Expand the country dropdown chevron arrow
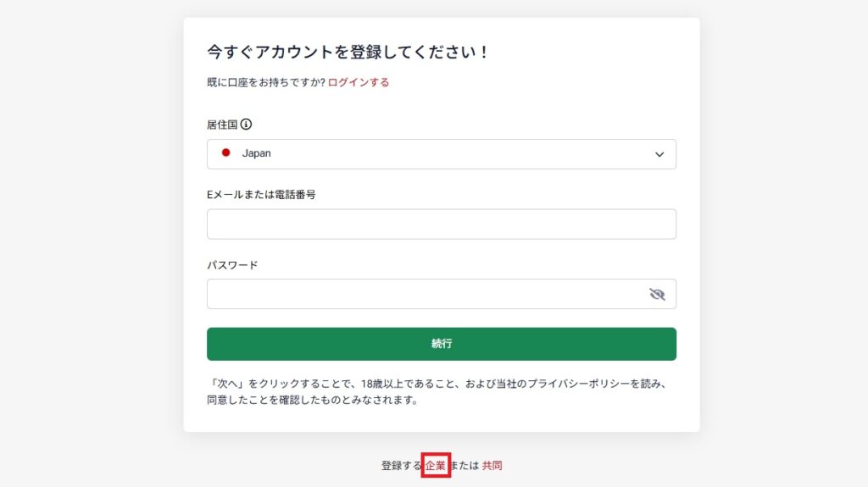 (659, 154)
